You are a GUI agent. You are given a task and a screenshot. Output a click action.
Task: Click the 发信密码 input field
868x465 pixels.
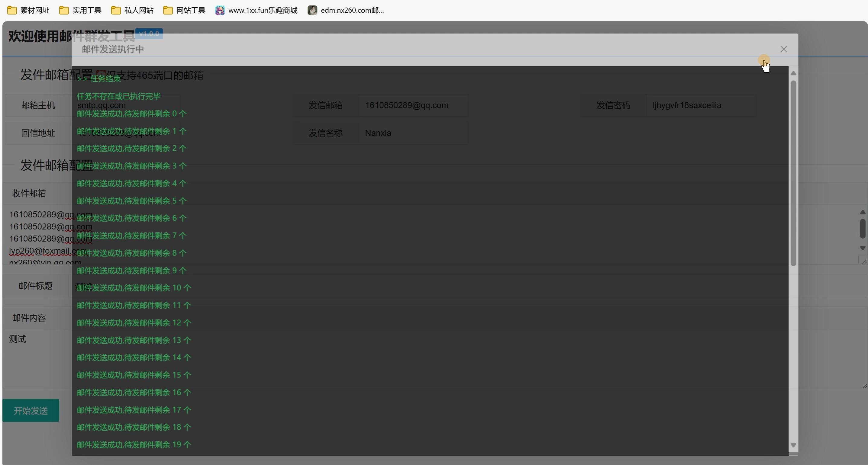coord(701,105)
